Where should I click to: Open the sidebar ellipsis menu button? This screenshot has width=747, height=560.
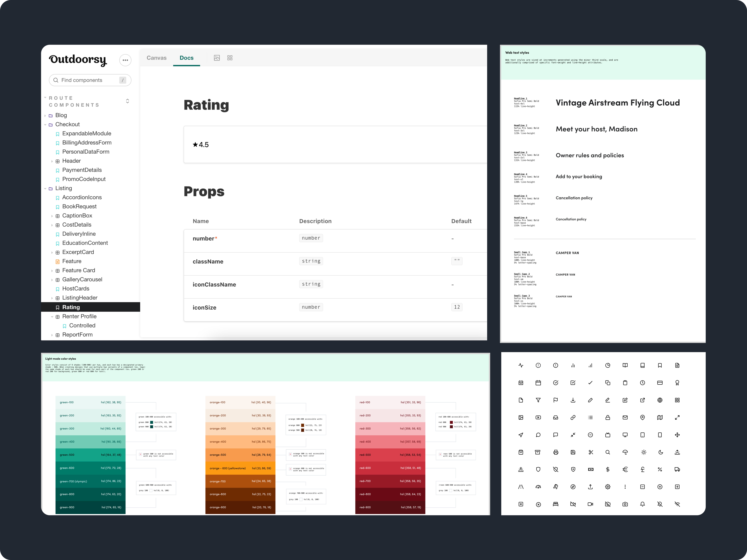(x=125, y=60)
